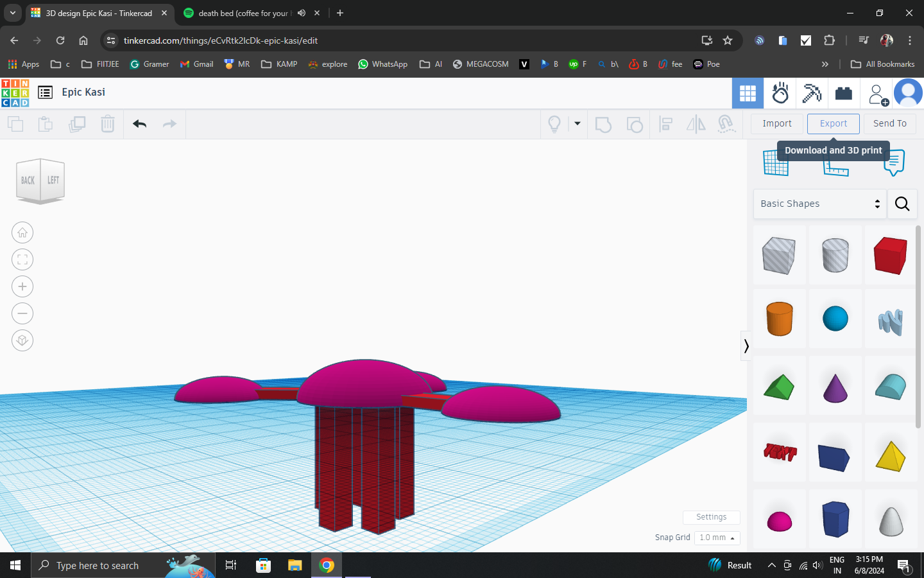Collapse the shapes panel chevron

click(x=746, y=346)
